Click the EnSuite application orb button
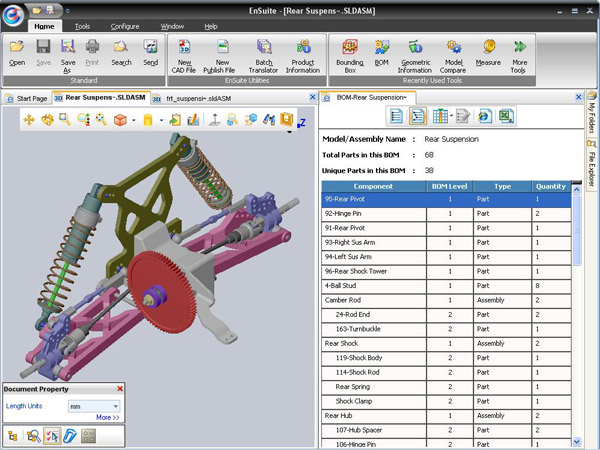 tap(13, 15)
